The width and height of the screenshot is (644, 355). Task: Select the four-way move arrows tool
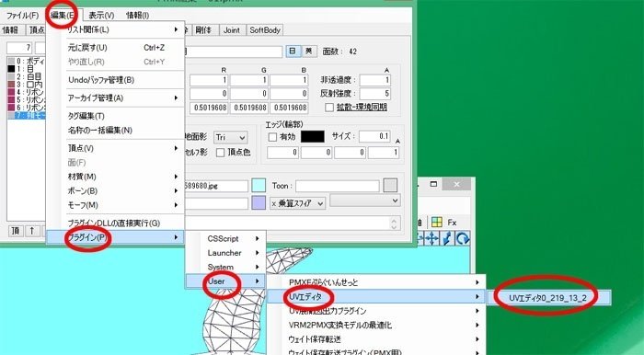click(x=431, y=238)
